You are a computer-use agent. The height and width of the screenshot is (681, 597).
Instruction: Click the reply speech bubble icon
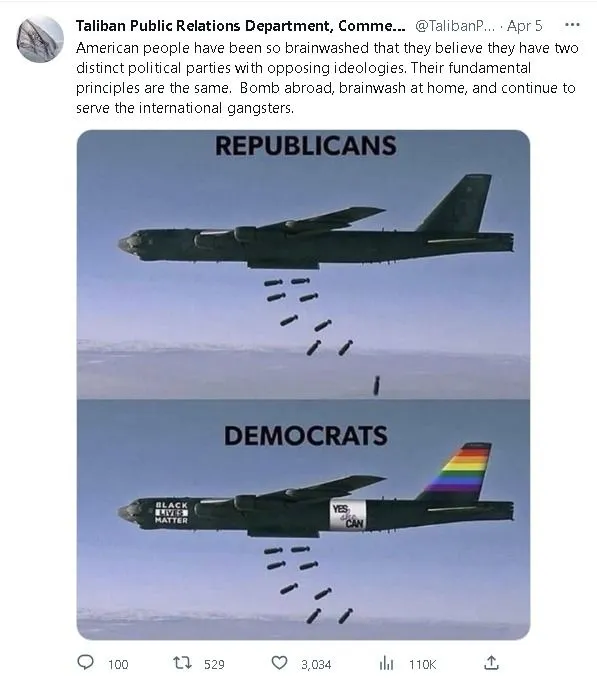pos(85,662)
